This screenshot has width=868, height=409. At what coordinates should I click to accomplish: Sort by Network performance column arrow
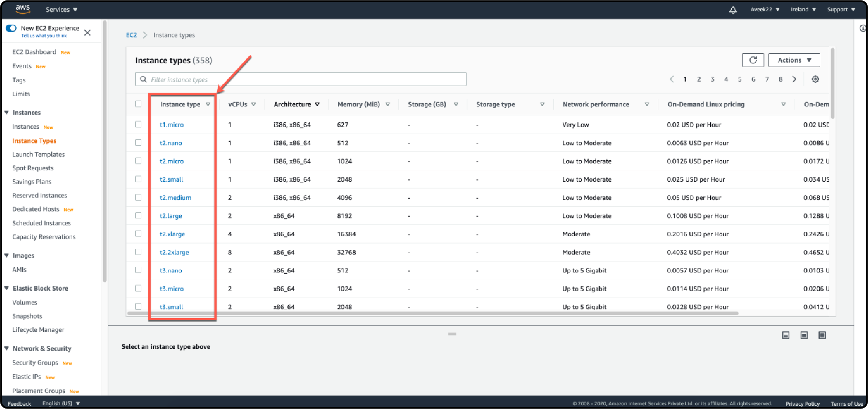[647, 104]
